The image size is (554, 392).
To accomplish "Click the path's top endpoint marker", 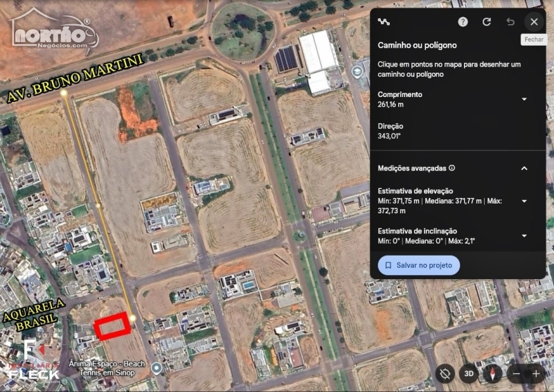I will pos(64,93).
